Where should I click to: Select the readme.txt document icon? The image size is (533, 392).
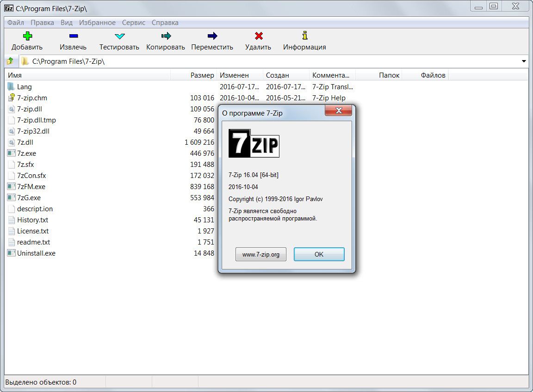11,242
